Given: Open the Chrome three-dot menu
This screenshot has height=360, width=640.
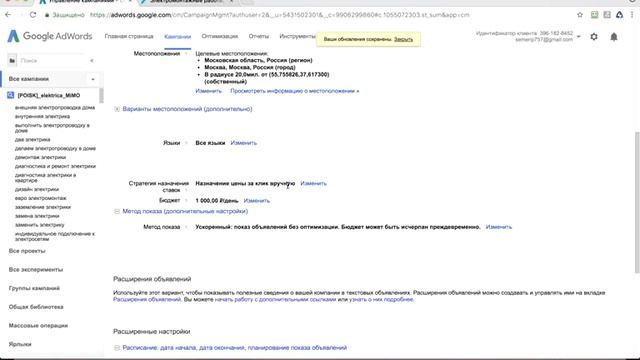Looking at the screenshot, I should click(632, 15).
